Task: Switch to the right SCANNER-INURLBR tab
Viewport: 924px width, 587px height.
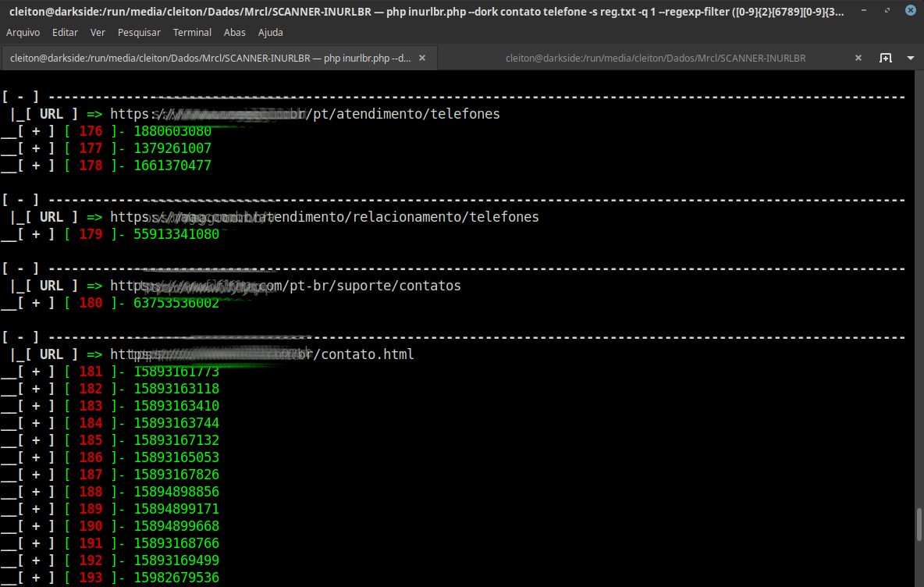Action: tap(656, 57)
